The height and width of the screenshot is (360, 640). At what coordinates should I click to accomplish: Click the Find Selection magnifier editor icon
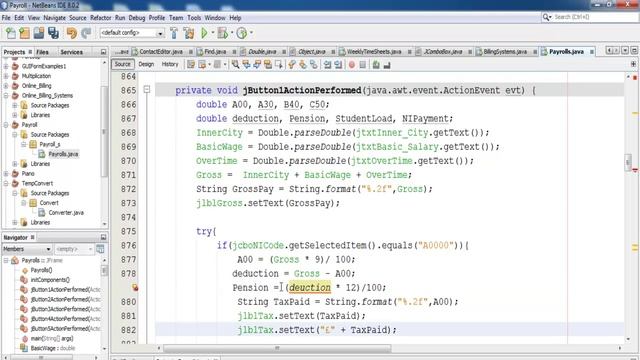click(x=236, y=64)
